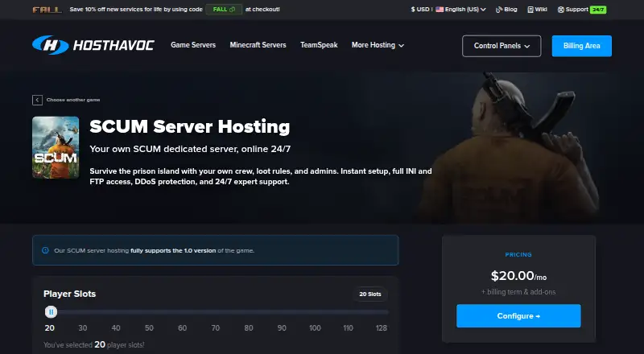
Task: Select 128 on the player slots scale
Action: (381, 327)
